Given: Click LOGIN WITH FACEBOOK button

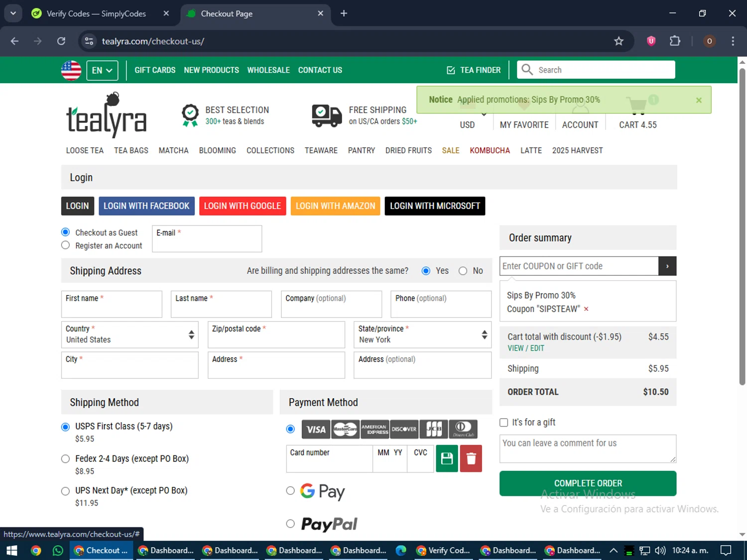Looking at the screenshot, I should tap(146, 206).
